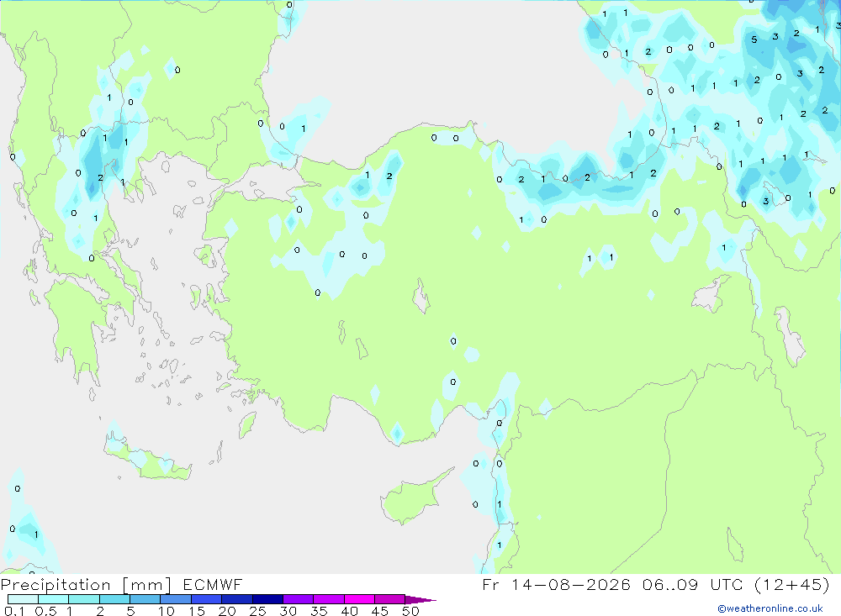Pick the 40–45 mm magenta legend swatch
This screenshot has height=616, width=841.
359,599
